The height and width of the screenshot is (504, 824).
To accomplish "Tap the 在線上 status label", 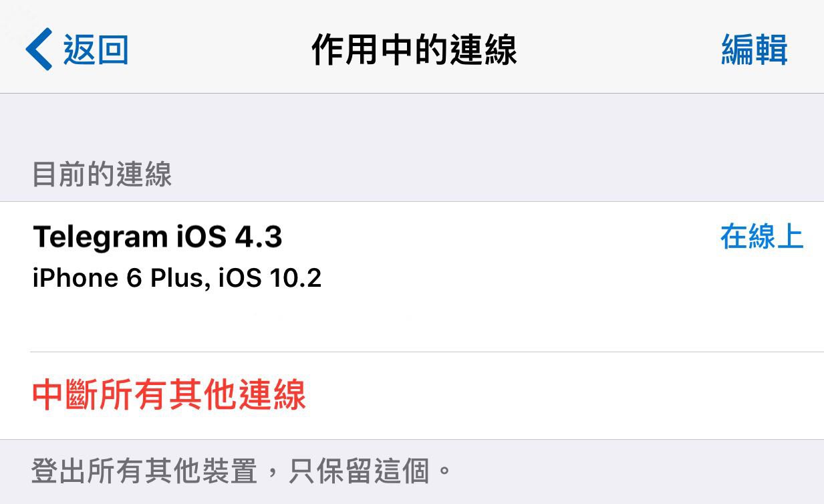I will 762,237.
